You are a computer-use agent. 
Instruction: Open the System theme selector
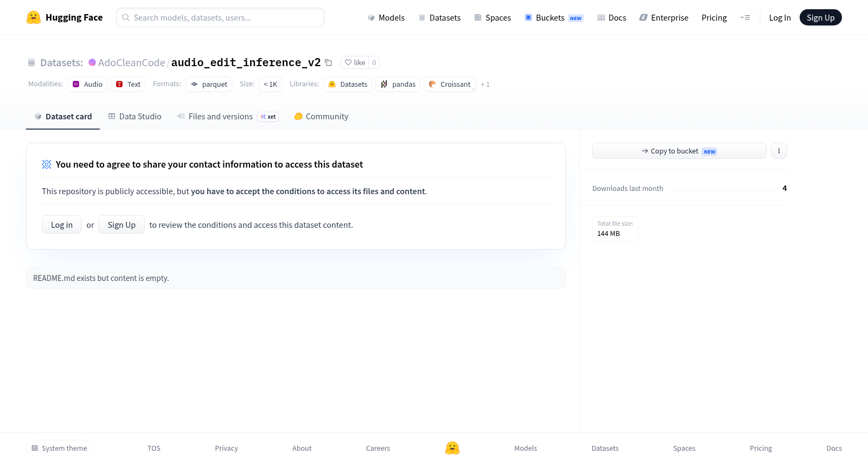[x=59, y=448]
